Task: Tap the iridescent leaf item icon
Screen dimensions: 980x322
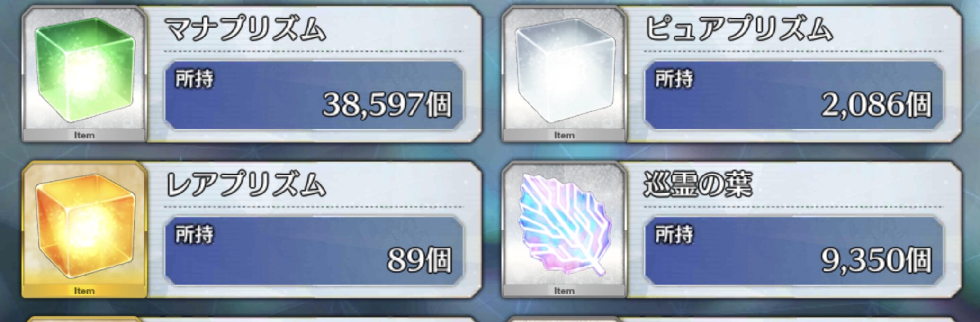Action: pos(564,225)
